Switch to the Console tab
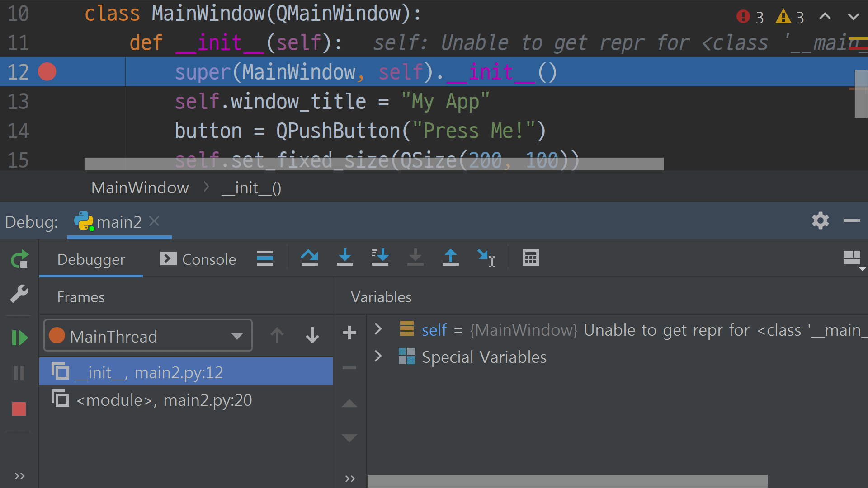868x488 pixels. pyautogui.click(x=198, y=259)
